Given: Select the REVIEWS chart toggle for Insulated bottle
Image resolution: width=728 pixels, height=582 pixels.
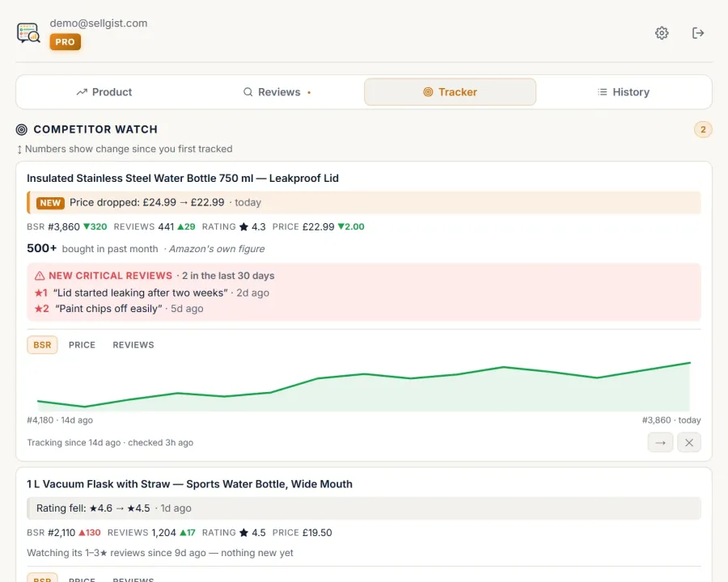Looking at the screenshot, I should pos(133,345).
